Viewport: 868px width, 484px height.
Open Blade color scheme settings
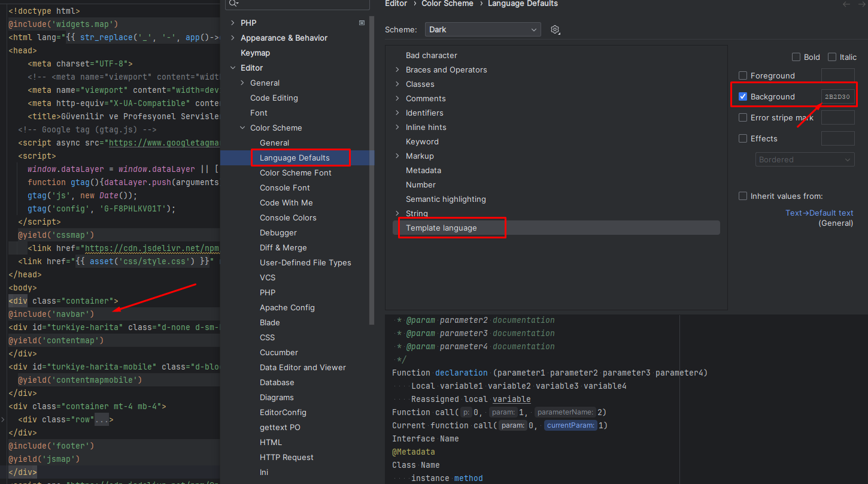coord(269,322)
